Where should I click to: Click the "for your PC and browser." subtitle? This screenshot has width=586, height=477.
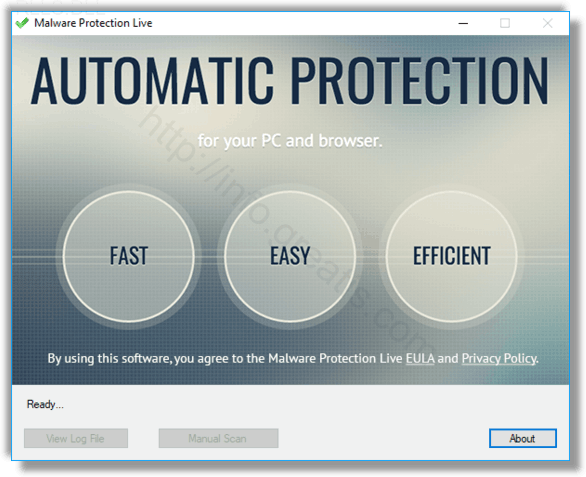point(290,141)
